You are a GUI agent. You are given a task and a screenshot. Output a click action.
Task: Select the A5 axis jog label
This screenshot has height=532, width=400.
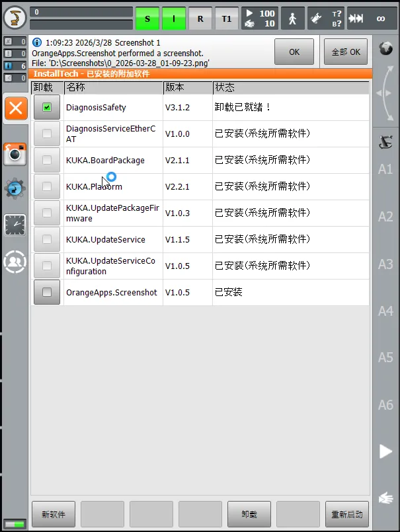click(x=385, y=358)
